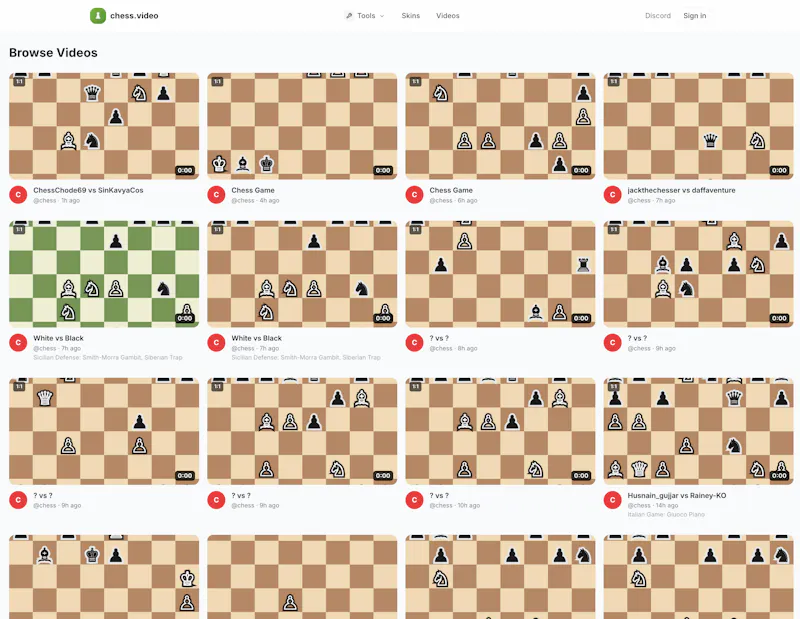Click the jackthechesser vs daffaventure title
Viewport: 800px width, 619px height.
coord(681,190)
